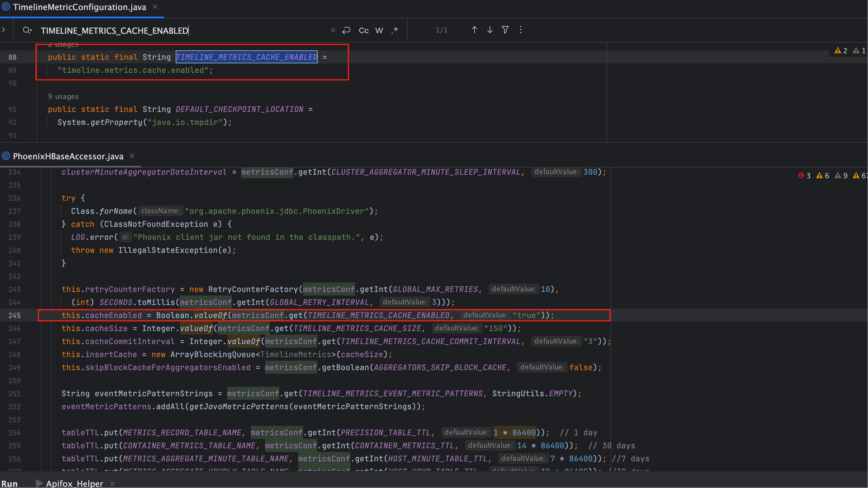Close the PhoenixHBaseAccessor.java tab
868x488 pixels.
[x=132, y=156]
